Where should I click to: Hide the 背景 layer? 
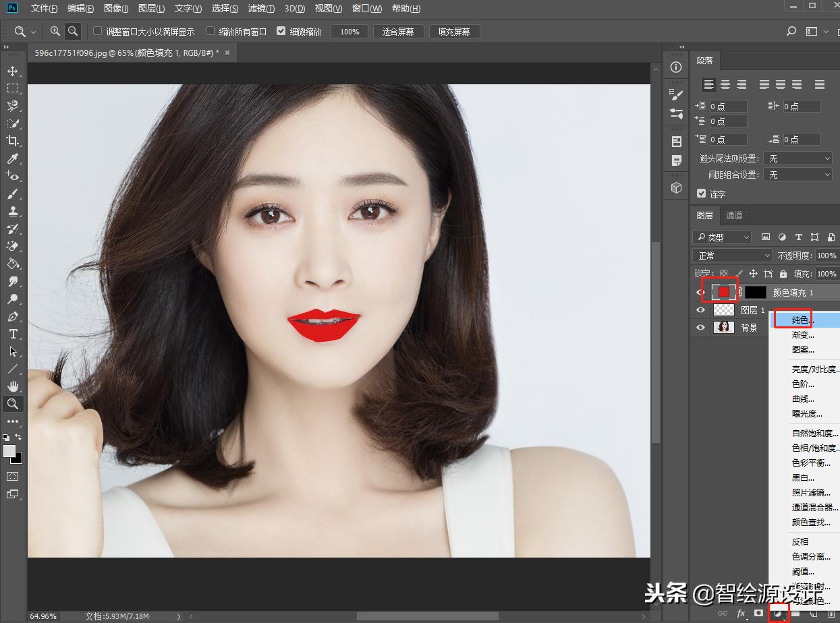click(x=702, y=327)
